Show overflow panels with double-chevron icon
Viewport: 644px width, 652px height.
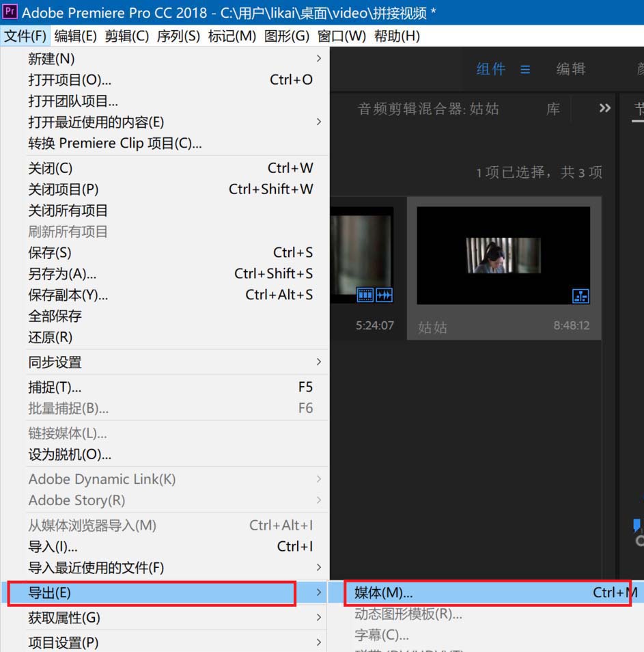coord(605,108)
